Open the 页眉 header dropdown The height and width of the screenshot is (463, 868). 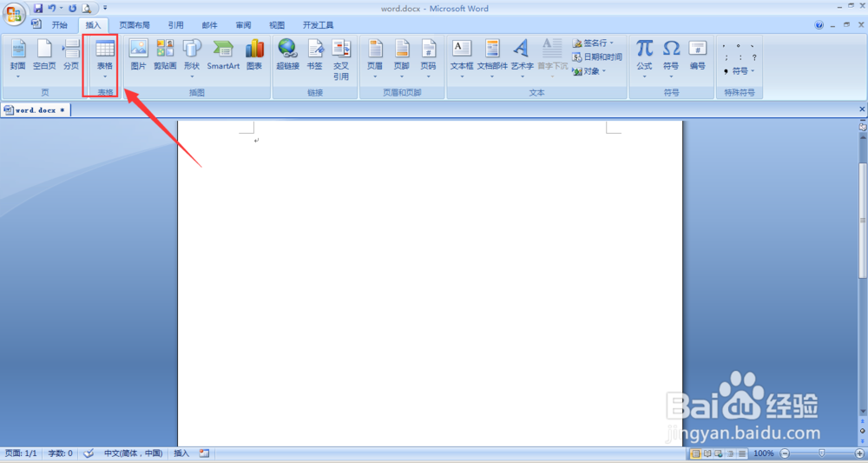point(375,59)
